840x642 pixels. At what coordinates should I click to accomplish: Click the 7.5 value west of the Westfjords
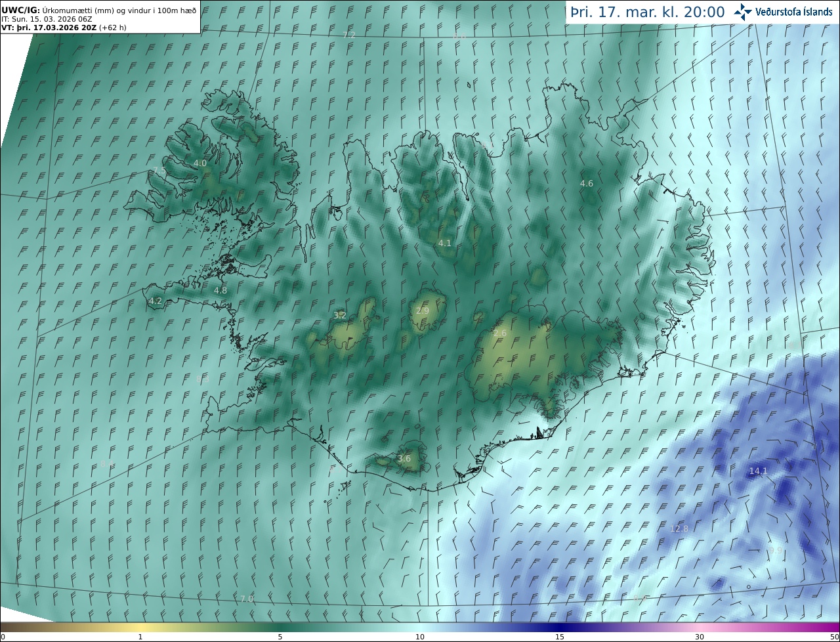tap(159, 171)
